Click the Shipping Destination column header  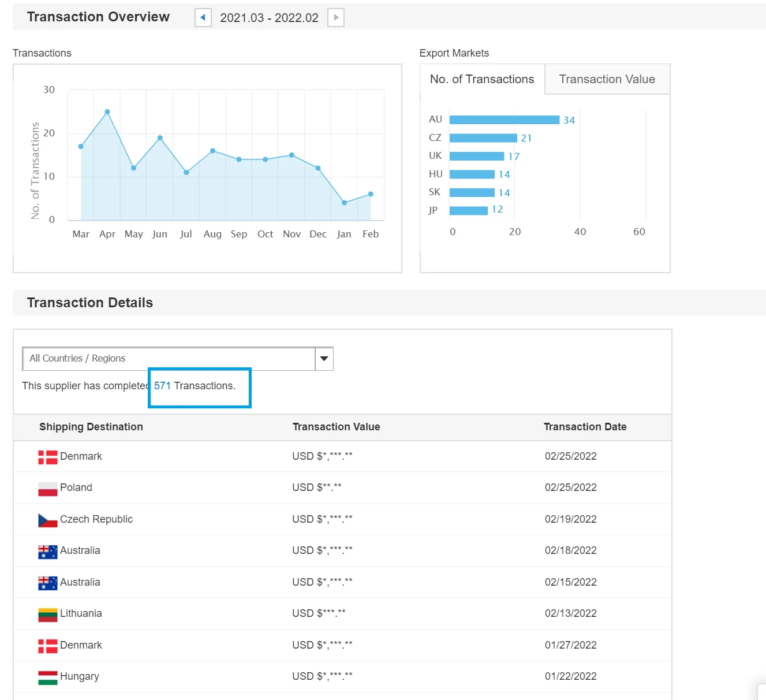(x=91, y=427)
